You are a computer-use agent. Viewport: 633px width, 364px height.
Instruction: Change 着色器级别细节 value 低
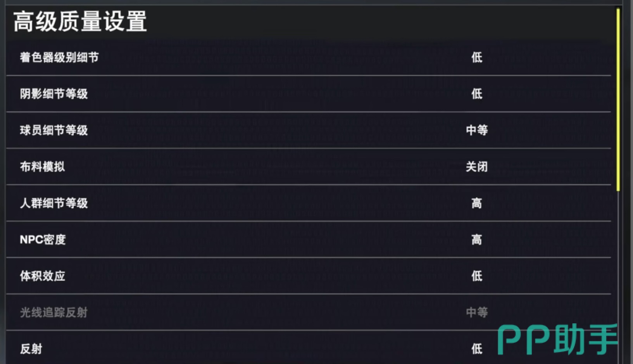(x=477, y=57)
